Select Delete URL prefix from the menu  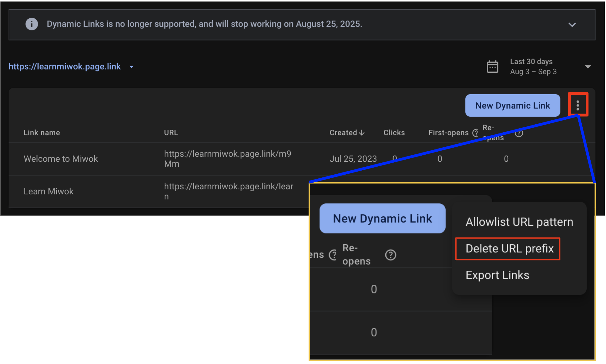click(x=507, y=249)
